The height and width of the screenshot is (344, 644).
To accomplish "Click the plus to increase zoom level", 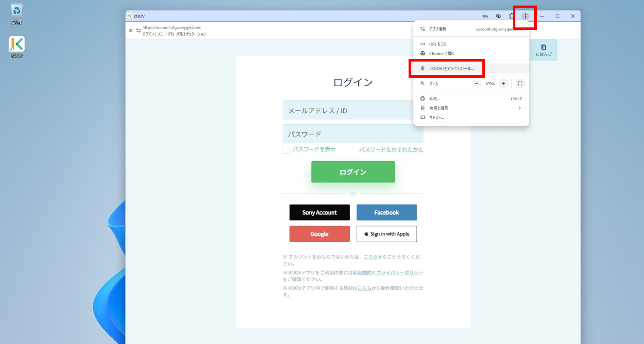I will [503, 83].
